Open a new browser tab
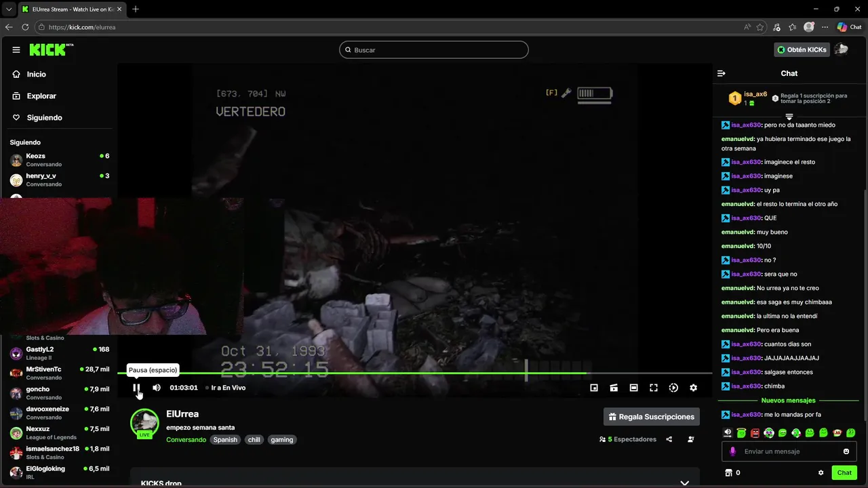Screen dimensions: 868x488 click(x=136, y=9)
